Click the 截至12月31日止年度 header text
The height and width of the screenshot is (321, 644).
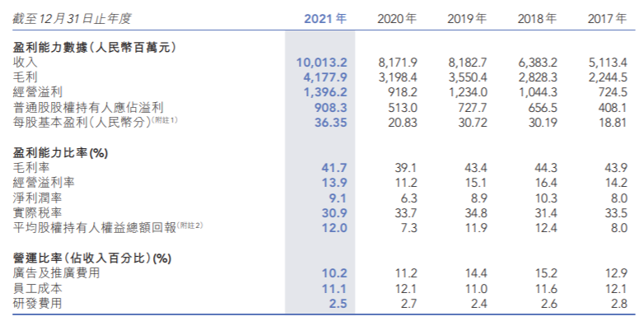tap(72, 19)
